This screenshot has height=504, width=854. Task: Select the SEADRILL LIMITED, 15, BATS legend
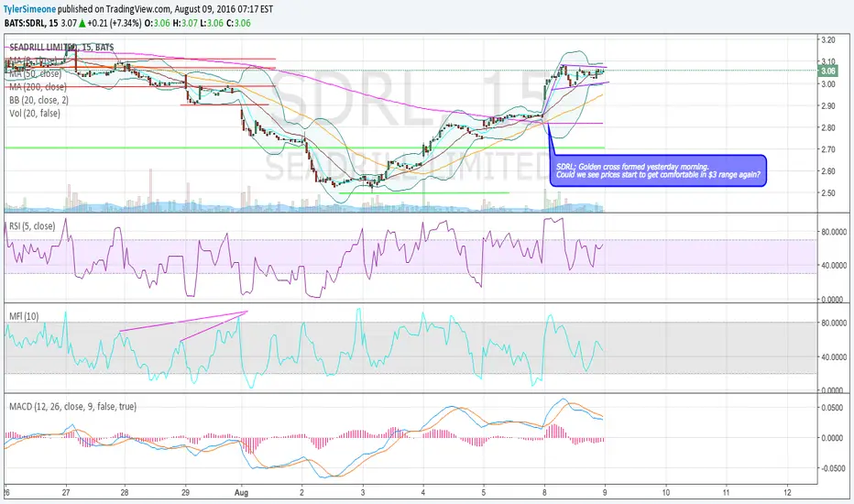[61, 48]
